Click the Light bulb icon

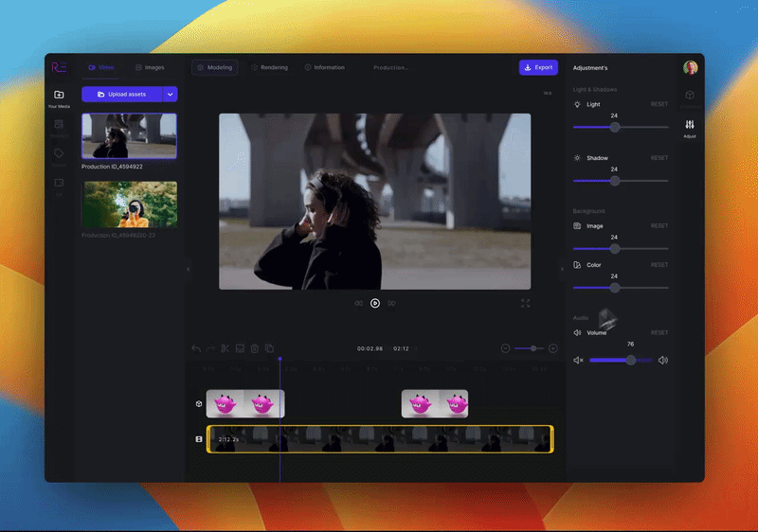(x=577, y=104)
